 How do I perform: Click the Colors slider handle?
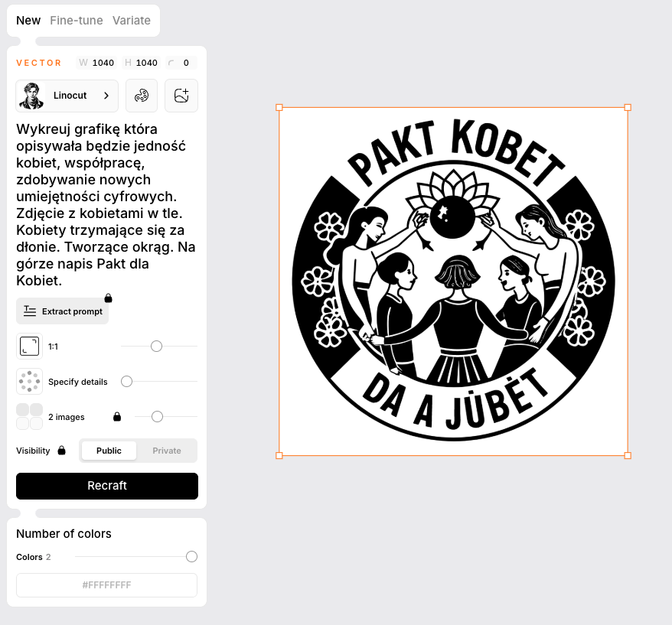(191, 556)
